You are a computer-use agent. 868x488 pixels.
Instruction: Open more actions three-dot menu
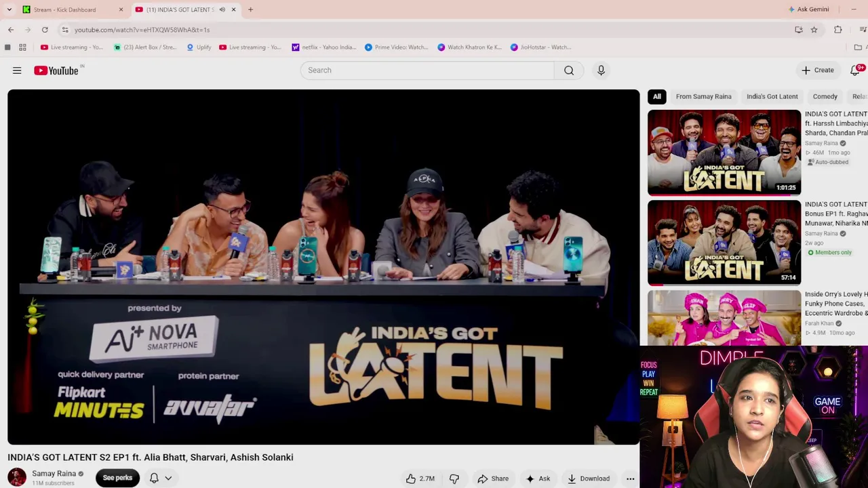coord(630,479)
